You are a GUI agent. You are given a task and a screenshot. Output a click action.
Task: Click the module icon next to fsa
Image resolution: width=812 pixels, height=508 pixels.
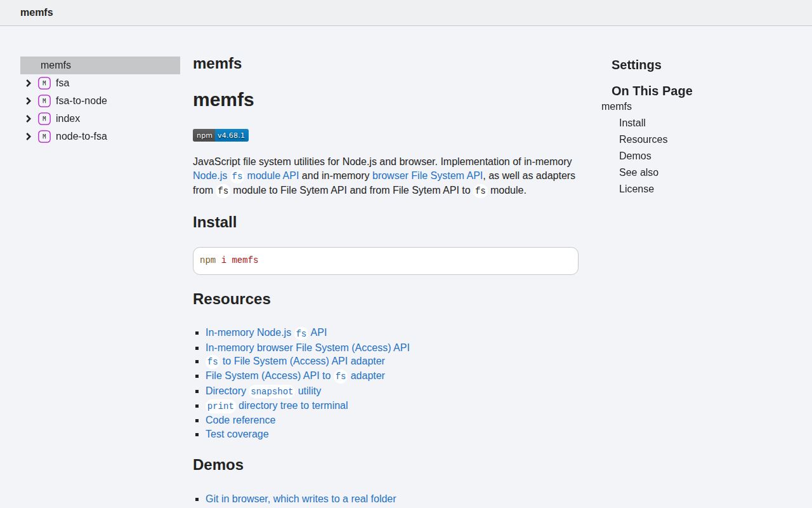coord(44,83)
